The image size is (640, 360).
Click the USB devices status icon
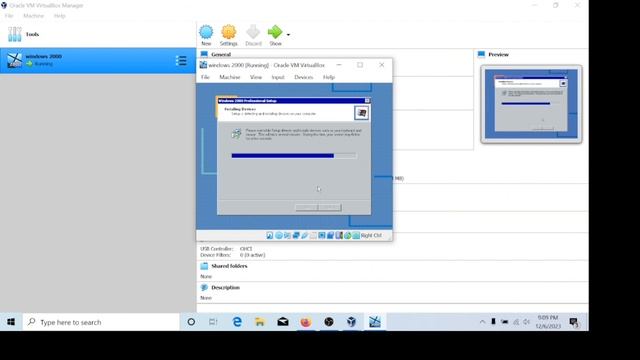(304, 236)
